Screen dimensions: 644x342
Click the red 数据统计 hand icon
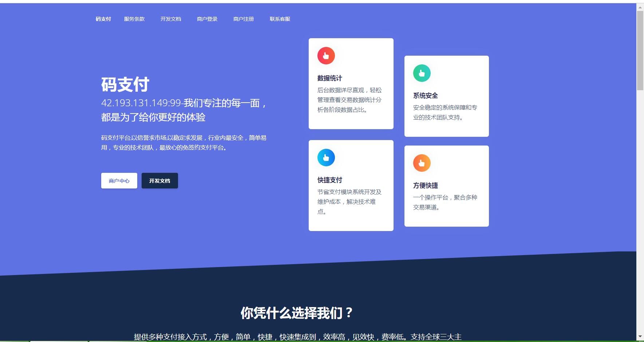pos(326,56)
